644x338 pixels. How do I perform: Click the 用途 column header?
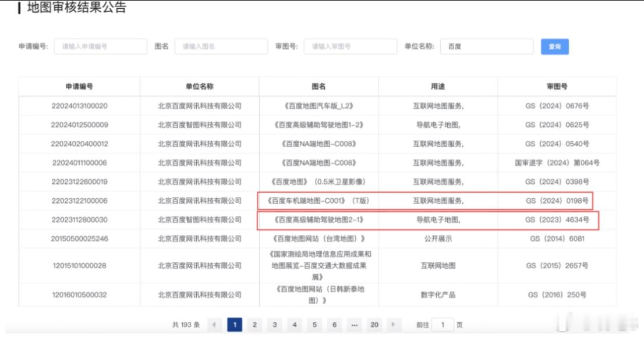[x=438, y=86]
